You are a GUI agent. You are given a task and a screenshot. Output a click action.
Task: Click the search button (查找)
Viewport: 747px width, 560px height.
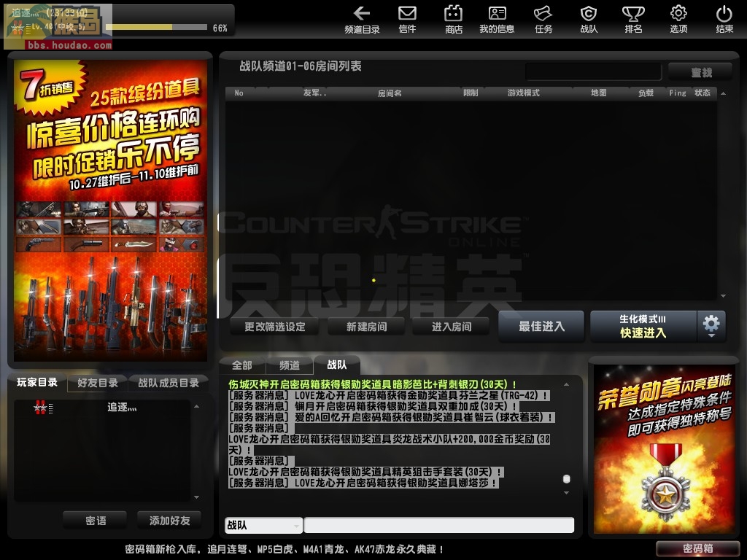tap(701, 72)
